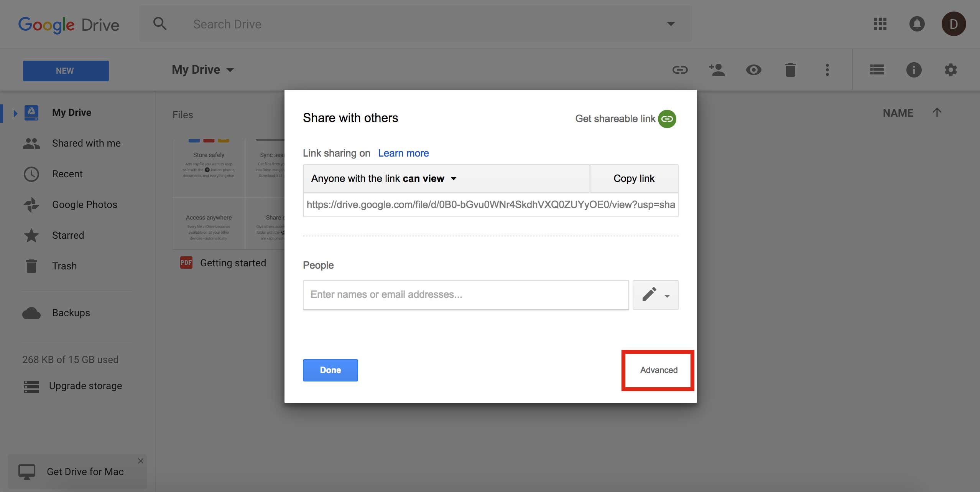The width and height of the screenshot is (980, 492).
Task: Expand the My Drive breadcrumb dropdown
Action: (x=230, y=69)
